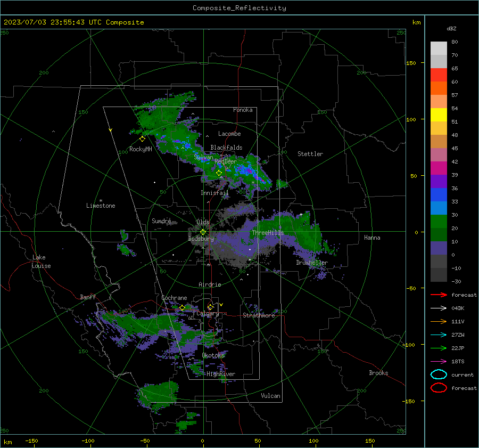Viewport: 479px width, 448px height.
Task: Click the Blackfalds city label
Action: point(226,148)
